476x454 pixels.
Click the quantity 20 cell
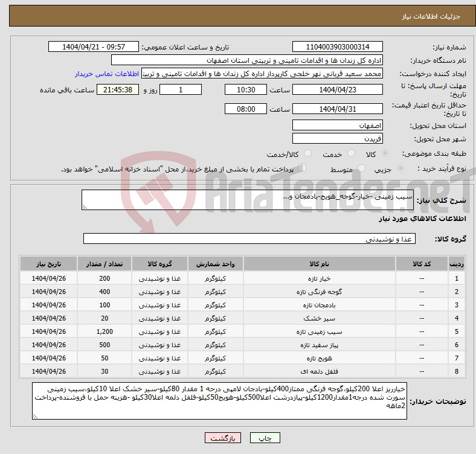point(105,318)
